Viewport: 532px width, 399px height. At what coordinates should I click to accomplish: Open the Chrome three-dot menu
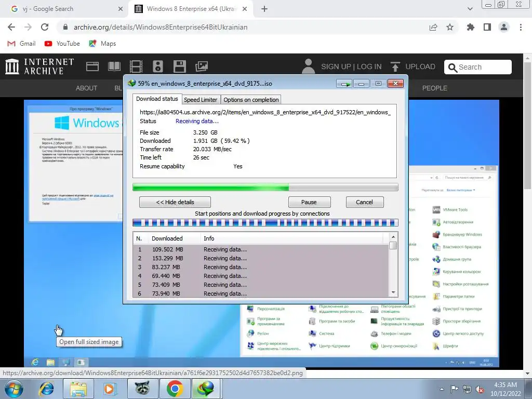tap(521, 27)
